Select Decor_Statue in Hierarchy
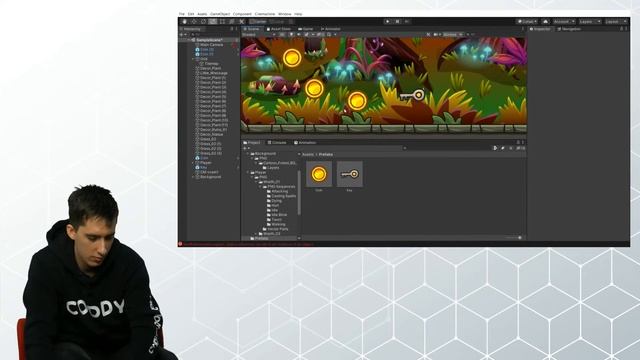 pyautogui.click(x=211, y=134)
